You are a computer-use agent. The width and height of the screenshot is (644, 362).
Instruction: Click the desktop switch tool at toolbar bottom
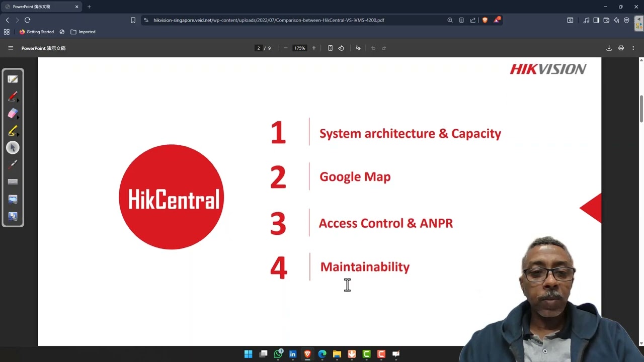click(13, 216)
